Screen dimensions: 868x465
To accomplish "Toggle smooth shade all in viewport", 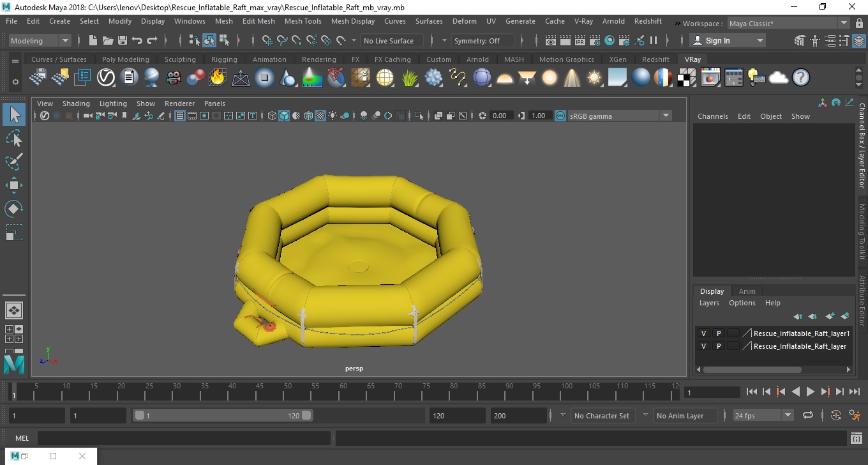I will [x=284, y=116].
